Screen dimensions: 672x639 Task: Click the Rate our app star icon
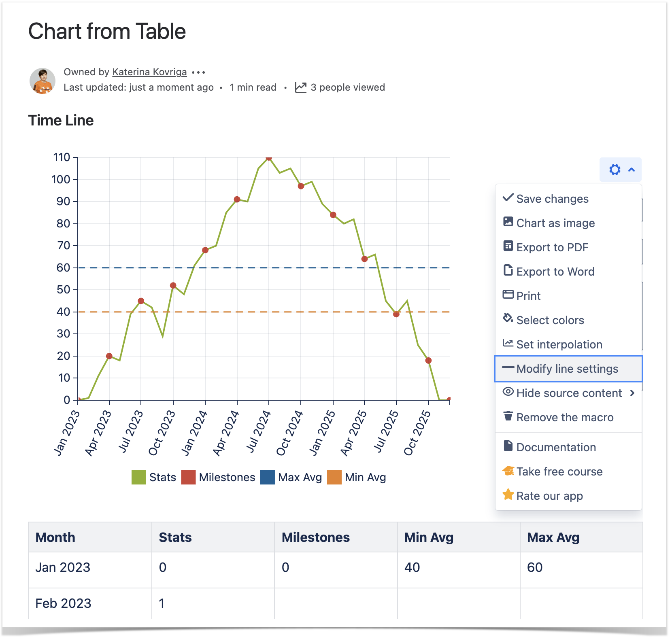pyautogui.click(x=508, y=495)
